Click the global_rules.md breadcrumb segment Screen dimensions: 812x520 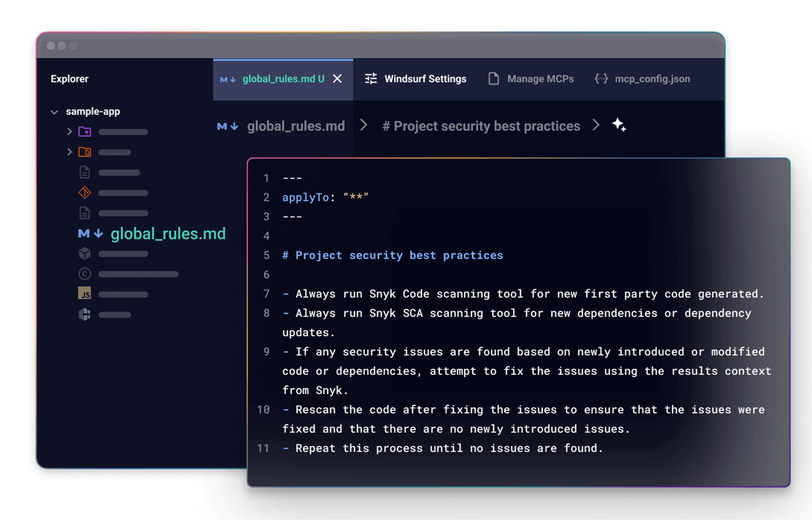click(296, 126)
